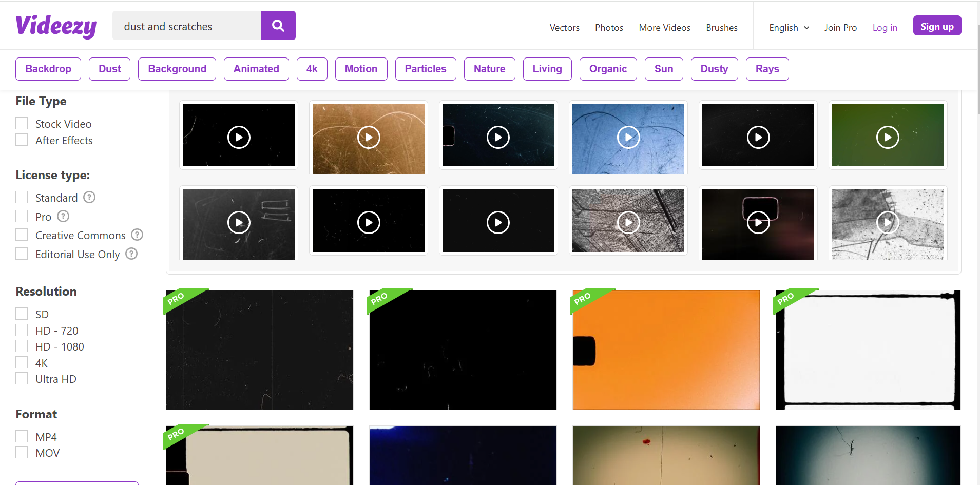Click the help icon next to Pro license

pyautogui.click(x=63, y=216)
